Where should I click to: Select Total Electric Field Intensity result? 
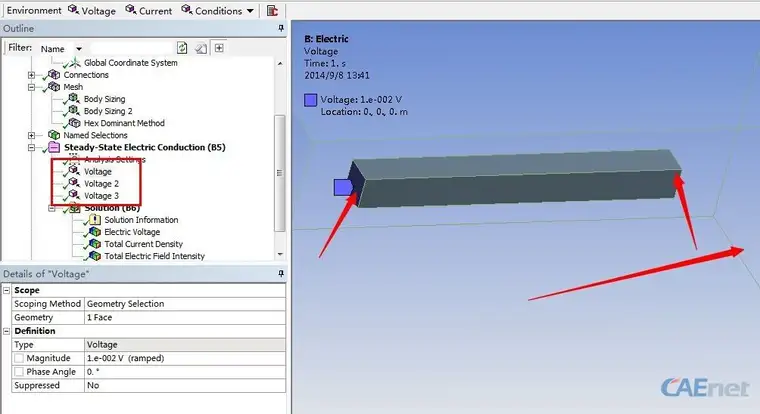coord(154,256)
